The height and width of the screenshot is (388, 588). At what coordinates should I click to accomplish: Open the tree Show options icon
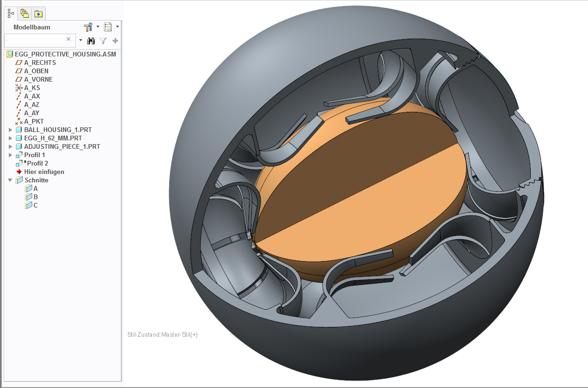click(108, 27)
